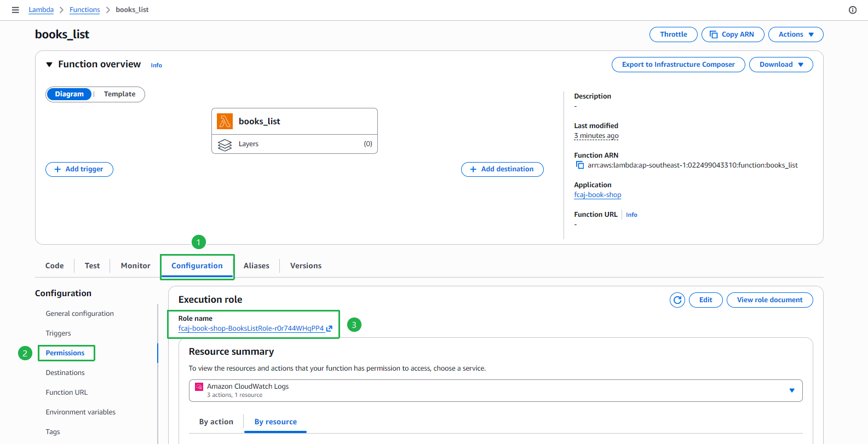Click Edit in Execution role

706,300
